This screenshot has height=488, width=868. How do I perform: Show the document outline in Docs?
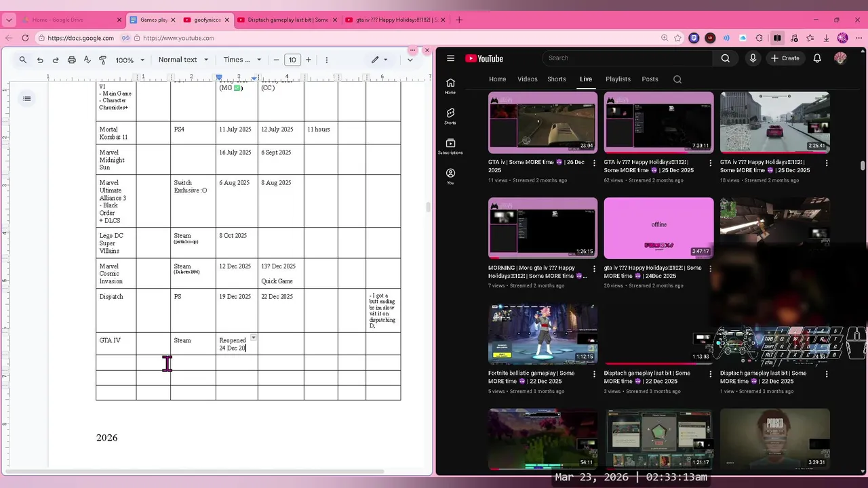point(26,99)
